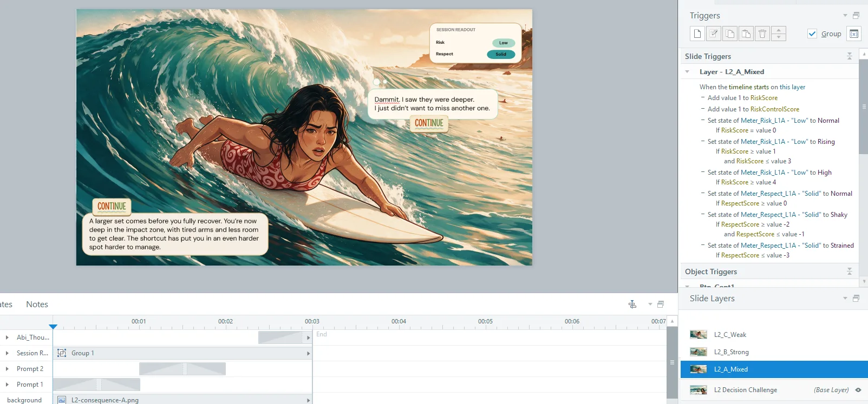Click the RiskControlScore variable link
Viewport: 868px width, 404px height.
click(x=775, y=109)
